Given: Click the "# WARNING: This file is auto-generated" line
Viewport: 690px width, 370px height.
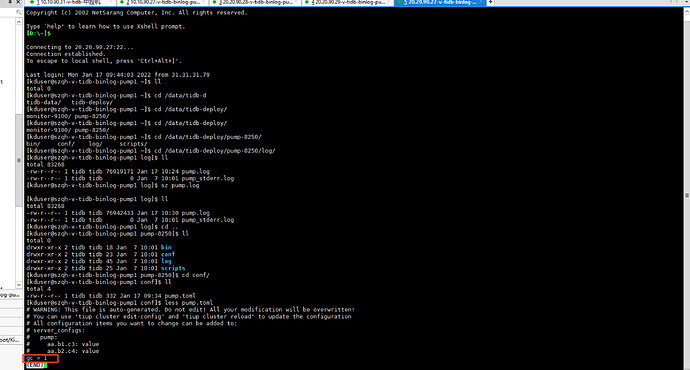Looking at the screenshot, I should [191, 309].
